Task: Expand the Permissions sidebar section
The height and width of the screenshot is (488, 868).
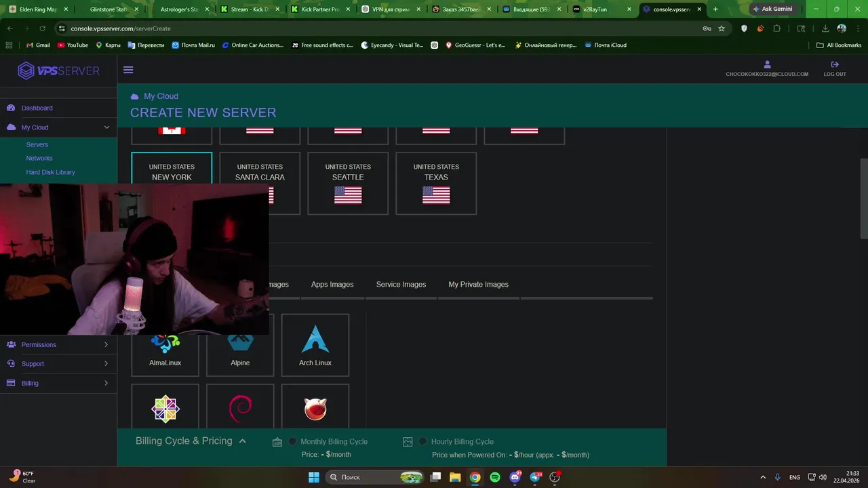Action: 106,344
